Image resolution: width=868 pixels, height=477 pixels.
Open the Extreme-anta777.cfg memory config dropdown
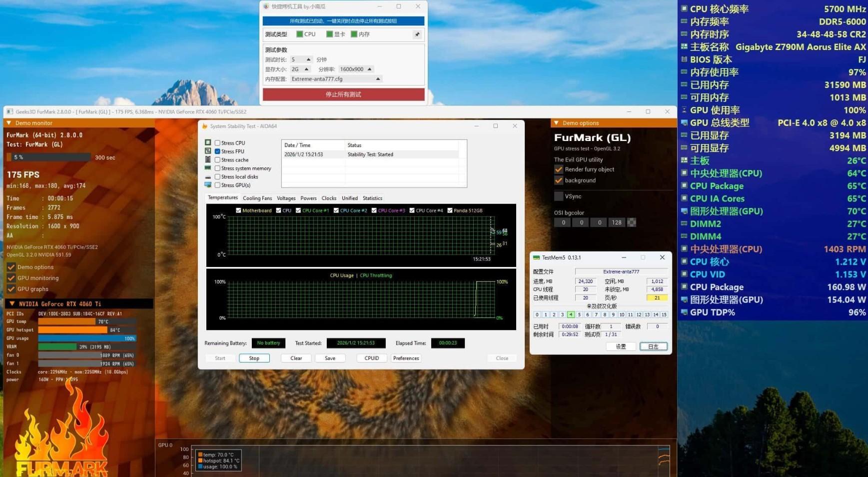[378, 79]
